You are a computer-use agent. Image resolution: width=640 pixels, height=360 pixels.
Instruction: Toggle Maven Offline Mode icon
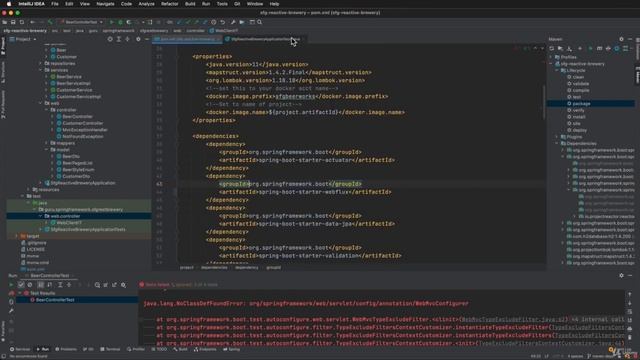608,49
